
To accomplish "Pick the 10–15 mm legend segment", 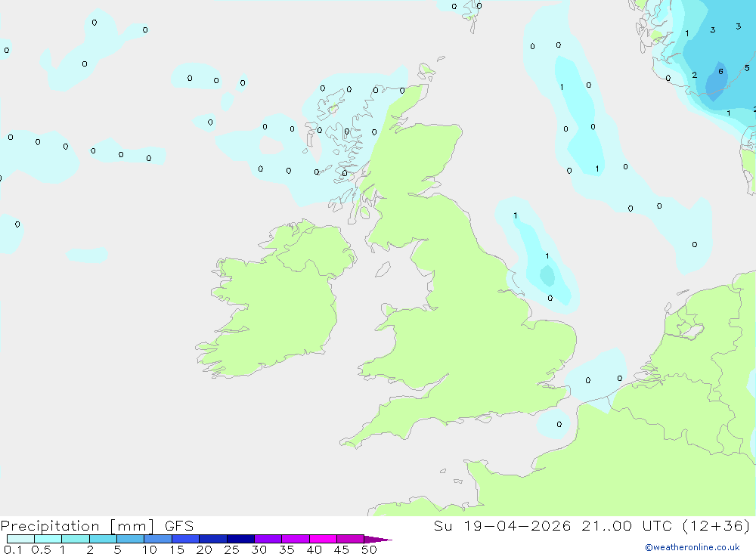I will [x=158, y=539].
